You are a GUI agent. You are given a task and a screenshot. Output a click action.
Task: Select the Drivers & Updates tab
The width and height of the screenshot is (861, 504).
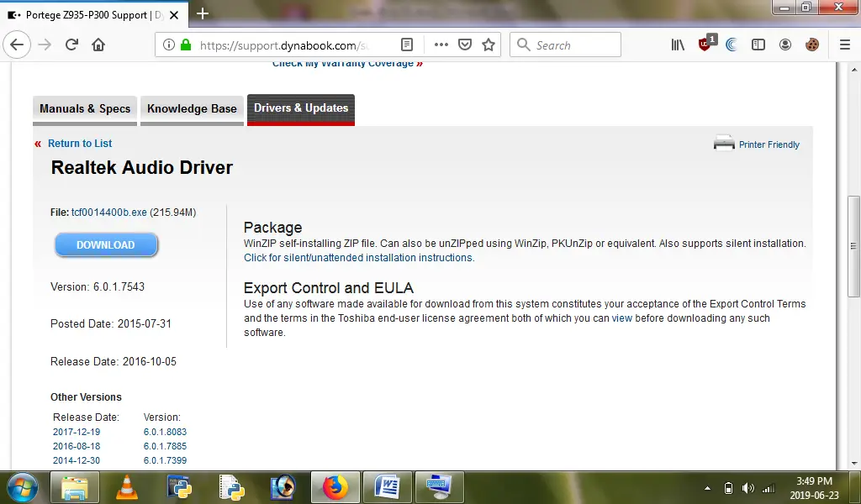(x=301, y=109)
